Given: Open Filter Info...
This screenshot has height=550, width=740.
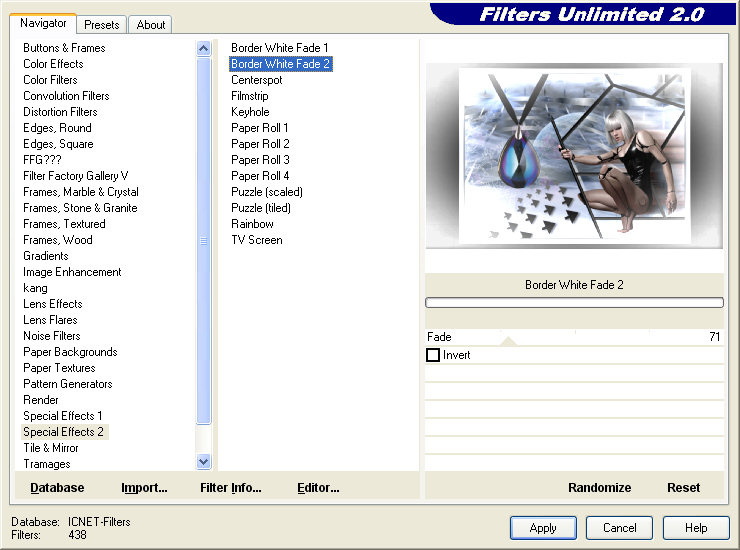Looking at the screenshot, I should pyautogui.click(x=230, y=487).
